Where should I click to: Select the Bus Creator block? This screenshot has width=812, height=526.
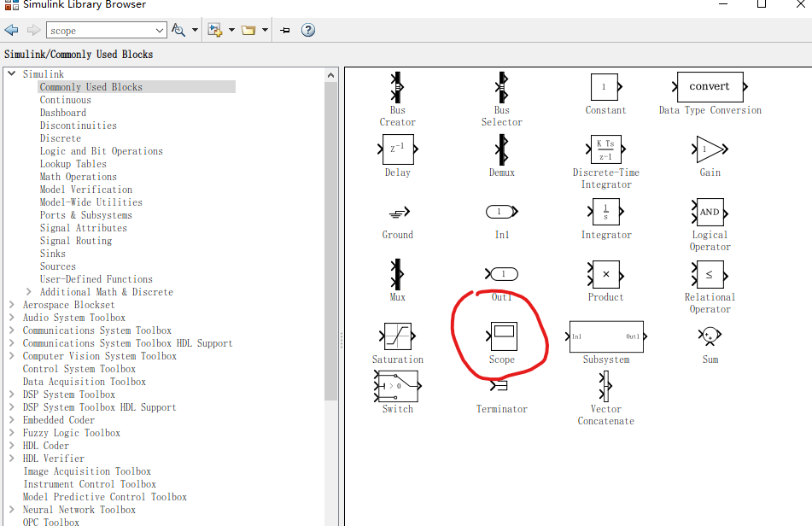click(x=397, y=87)
